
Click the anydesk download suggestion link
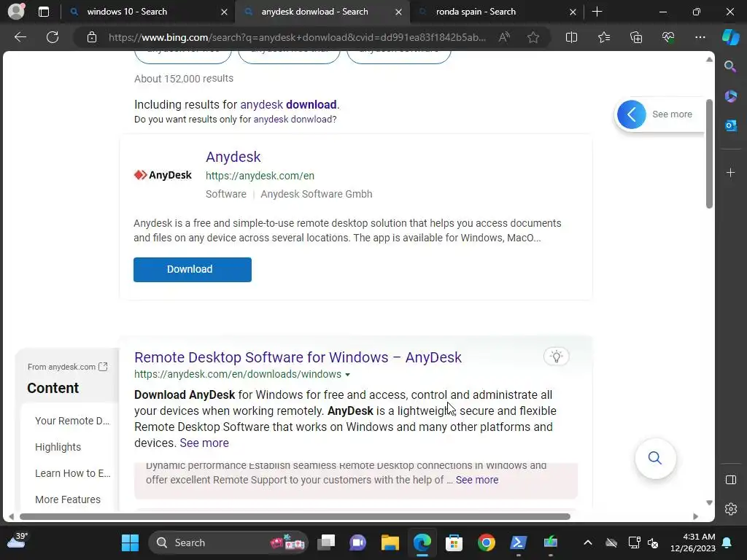(288, 105)
